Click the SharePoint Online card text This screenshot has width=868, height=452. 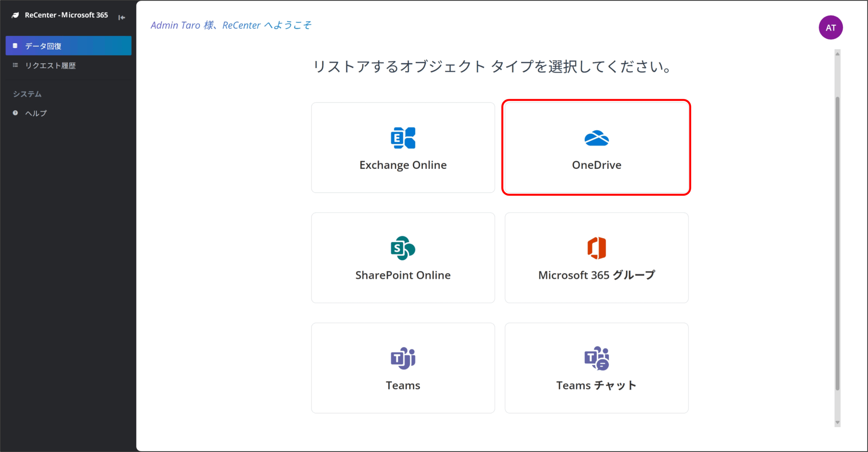403,275
